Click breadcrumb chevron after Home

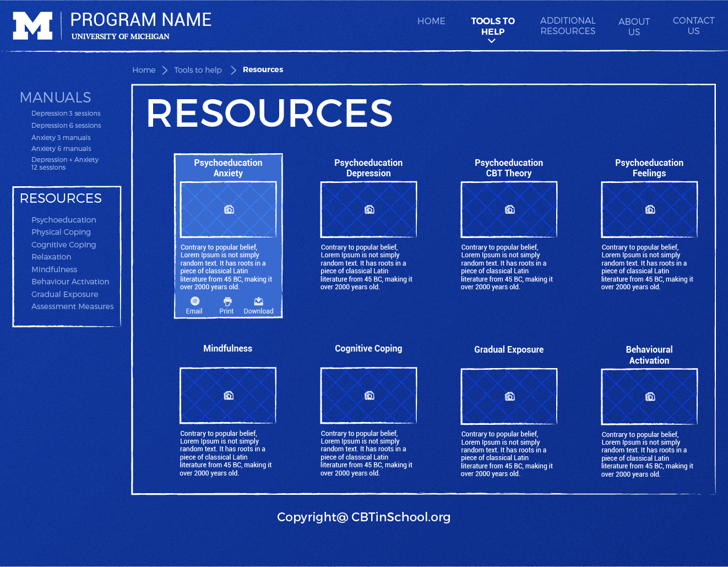point(165,70)
